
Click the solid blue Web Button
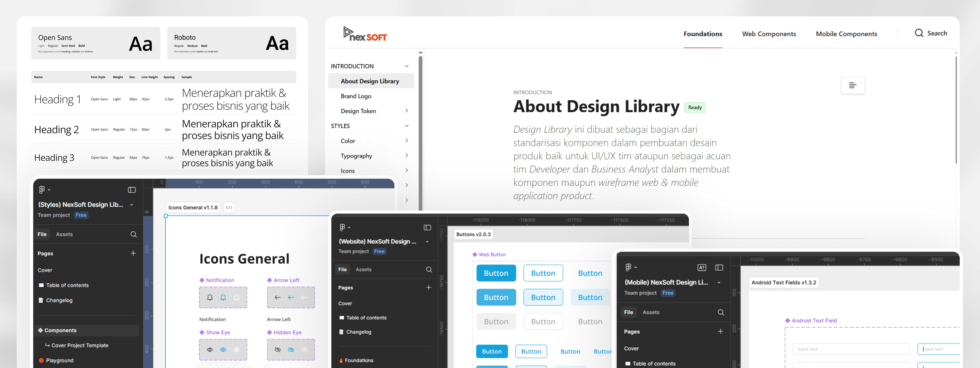[496, 273]
